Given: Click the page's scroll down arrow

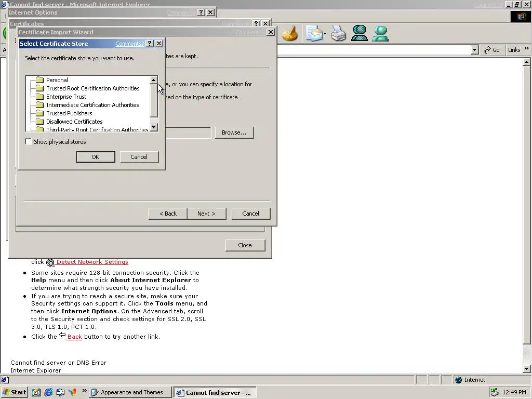Looking at the screenshot, I should point(527,368).
